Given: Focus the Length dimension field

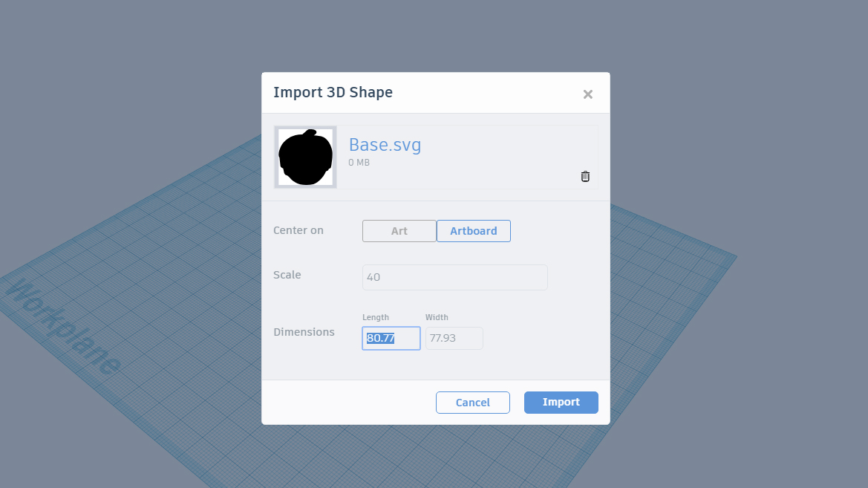Looking at the screenshot, I should pos(391,339).
